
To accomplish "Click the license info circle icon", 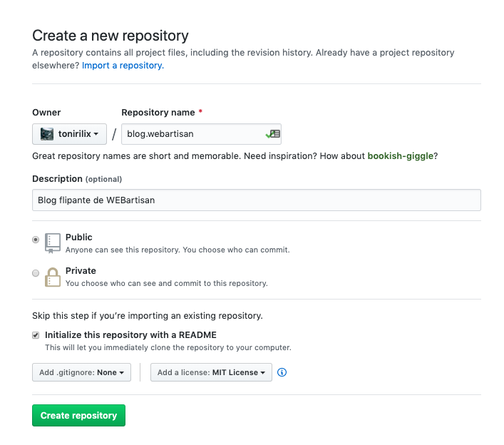I will tap(282, 372).
